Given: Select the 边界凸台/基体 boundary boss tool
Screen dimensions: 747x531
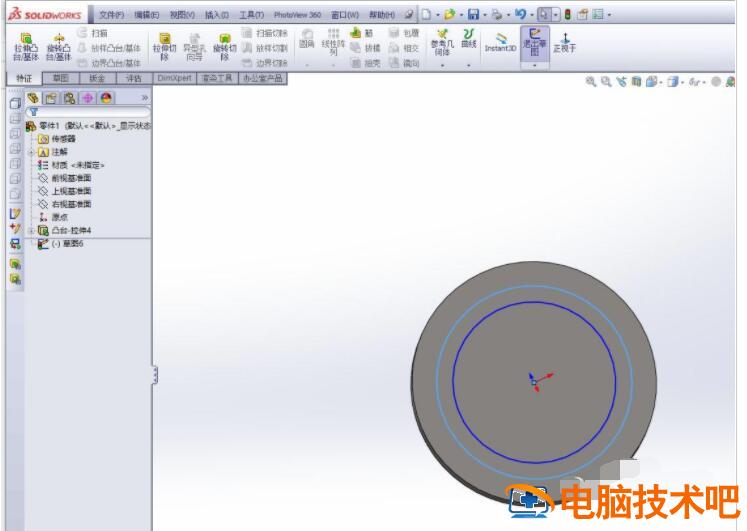Looking at the screenshot, I should point(109,63).
